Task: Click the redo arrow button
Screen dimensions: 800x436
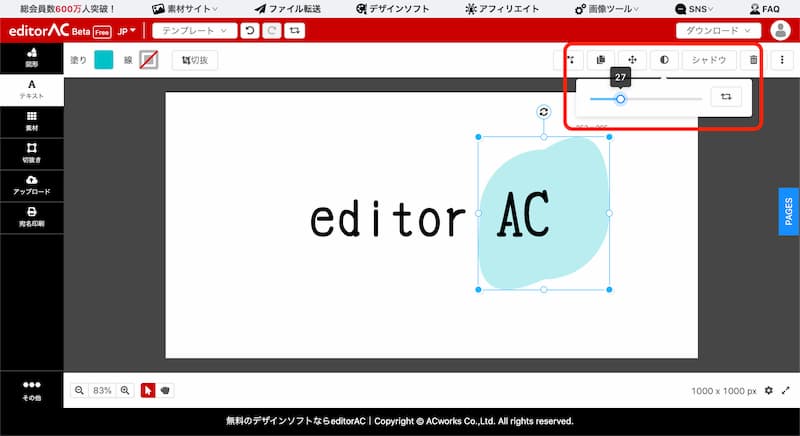Action: [272, 31]
